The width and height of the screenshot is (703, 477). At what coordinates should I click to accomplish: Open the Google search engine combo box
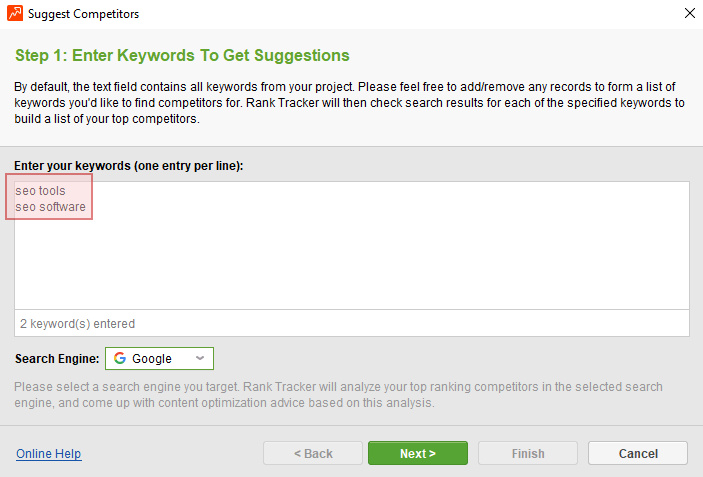(x=159, y=358)
